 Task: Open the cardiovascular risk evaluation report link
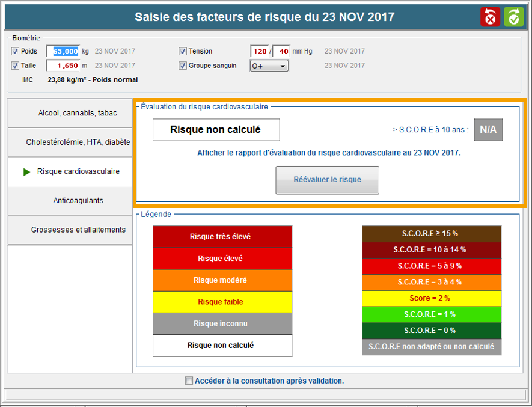[329, 153]
